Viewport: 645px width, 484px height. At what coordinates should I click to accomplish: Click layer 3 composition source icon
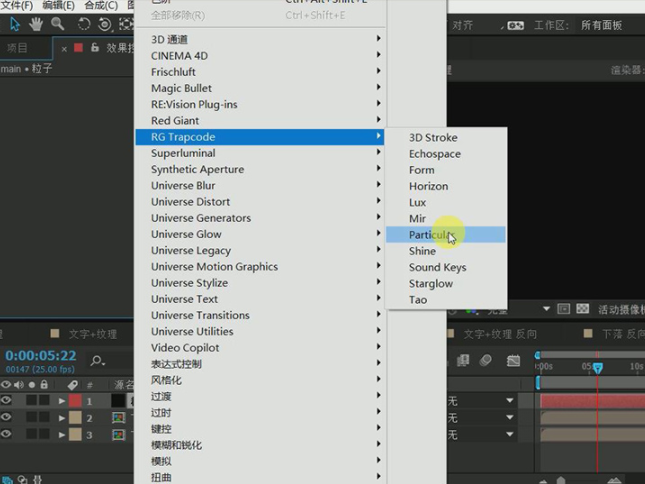pyautogui.click(x=118, y=435)
